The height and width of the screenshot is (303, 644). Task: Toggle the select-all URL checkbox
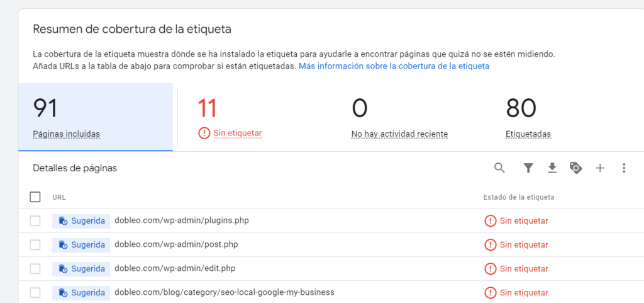pos(35,197)
